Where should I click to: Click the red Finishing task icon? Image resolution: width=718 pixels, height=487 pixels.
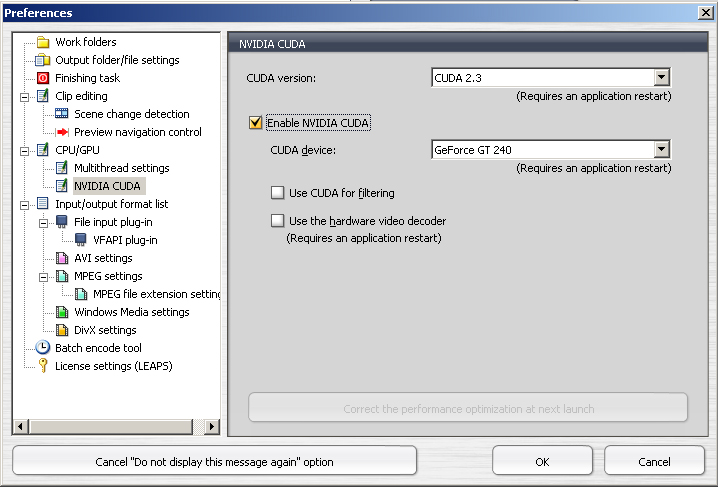(43, 78)
